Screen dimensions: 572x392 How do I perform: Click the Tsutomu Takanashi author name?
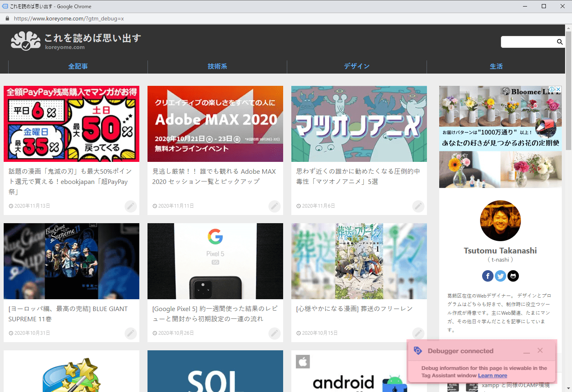point(500,251)
